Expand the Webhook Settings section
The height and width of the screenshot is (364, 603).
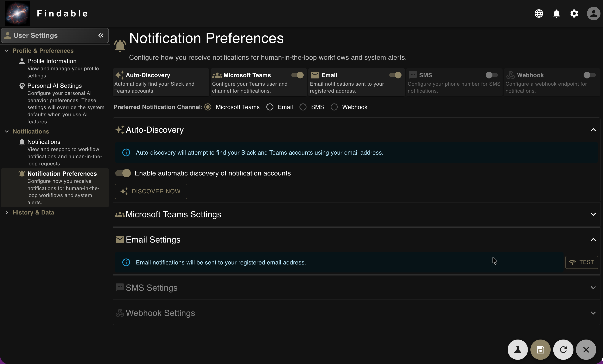(593, 313)
